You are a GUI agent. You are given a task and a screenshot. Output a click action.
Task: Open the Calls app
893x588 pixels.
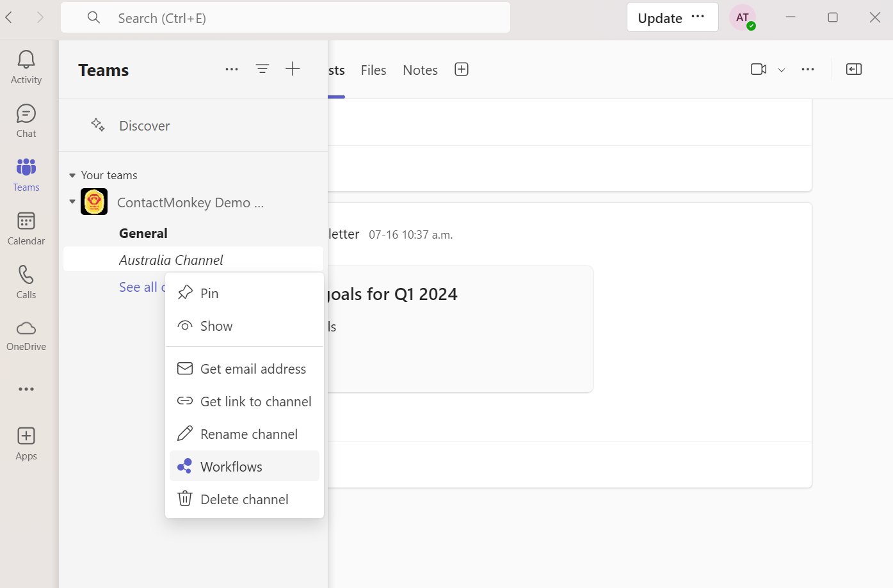coord(26,282)
